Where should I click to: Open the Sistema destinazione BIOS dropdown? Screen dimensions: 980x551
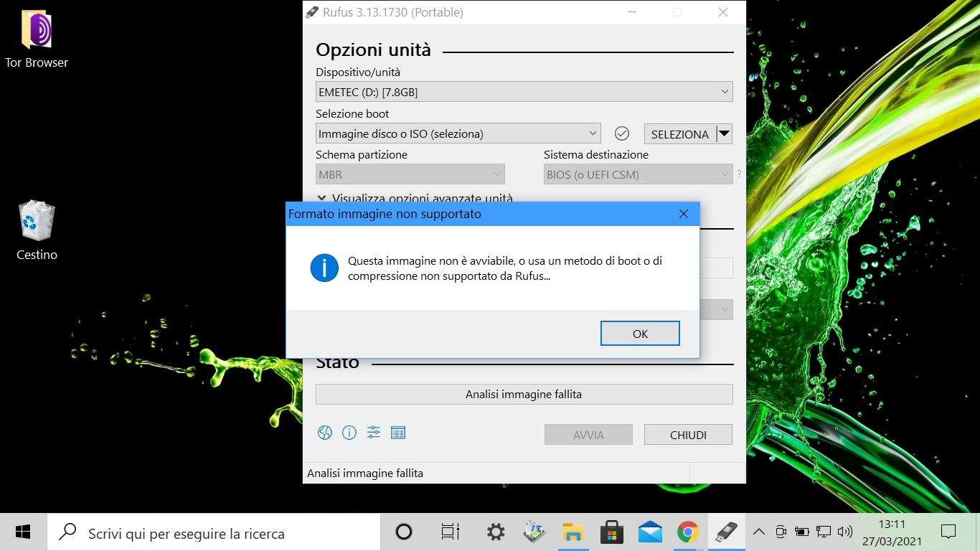coord(638,174)
